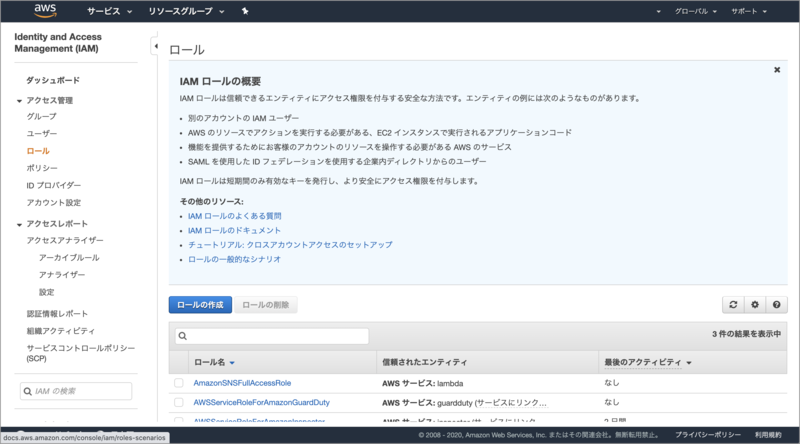Open ロールの一般的なシナリオ link
Screen dimensions: 800x444
[234, 259]
